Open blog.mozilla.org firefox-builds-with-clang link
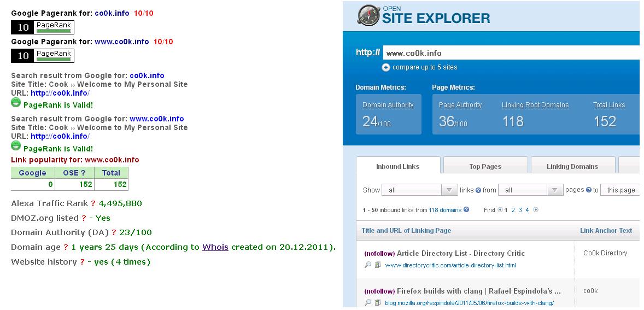This screenshot has width=644, height=310. [x=470, y=303]
